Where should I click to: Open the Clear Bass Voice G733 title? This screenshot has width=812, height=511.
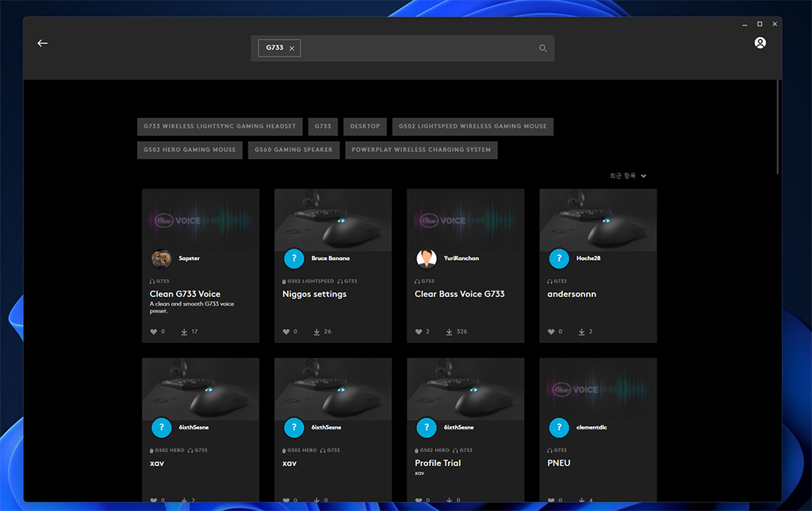click(459, 294)
